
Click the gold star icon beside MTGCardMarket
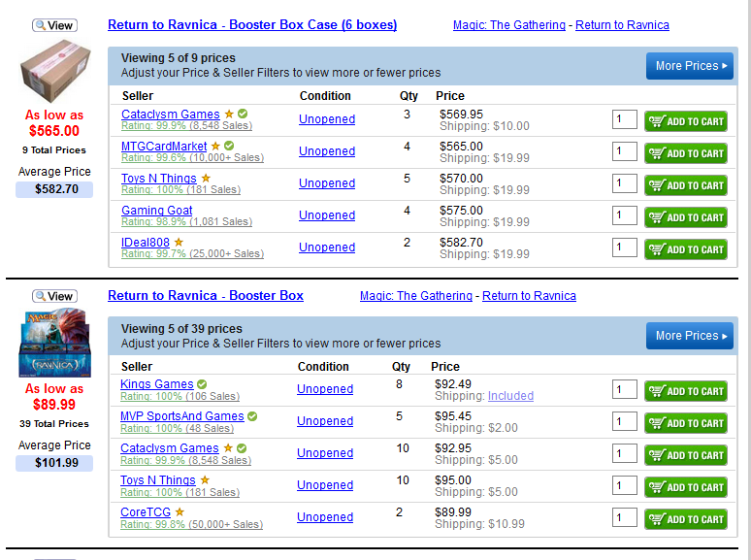tap(215, 146)
